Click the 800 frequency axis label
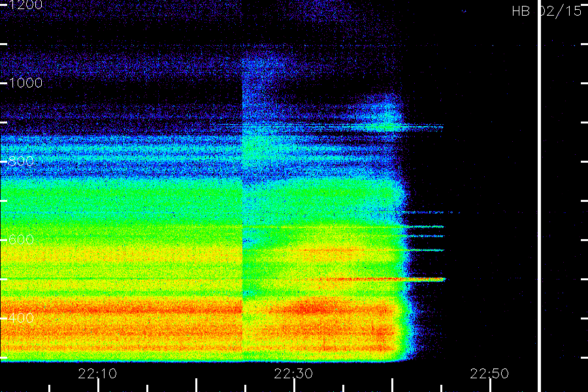The width and height of the screenshot is (588, 392). click(21, 161)
